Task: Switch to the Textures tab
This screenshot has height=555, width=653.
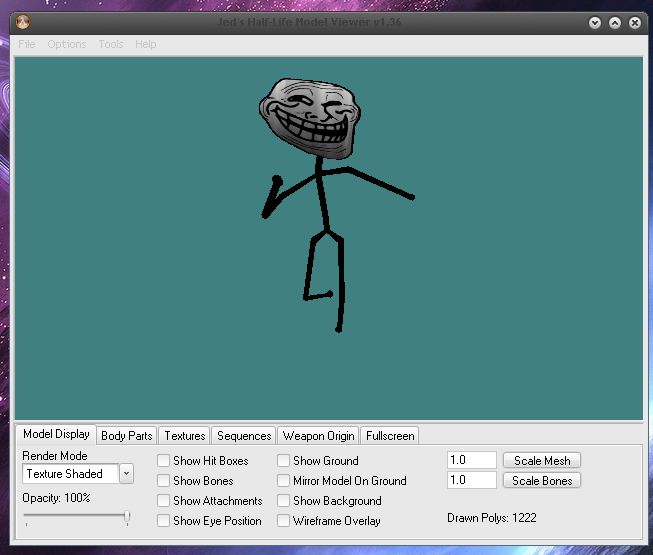Action: pos(184,436)
